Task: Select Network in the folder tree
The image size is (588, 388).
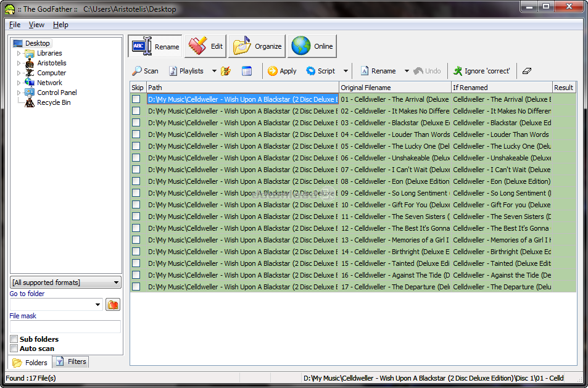Action: 49,83
